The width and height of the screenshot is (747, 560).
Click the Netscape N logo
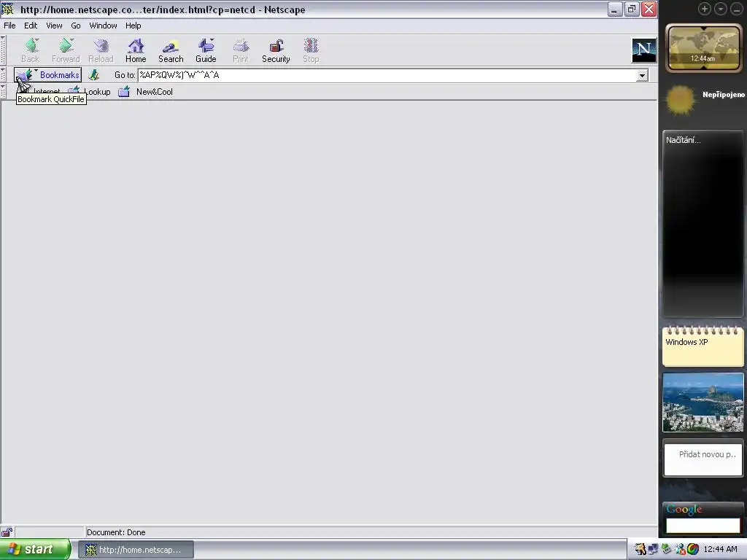(643, 50)
